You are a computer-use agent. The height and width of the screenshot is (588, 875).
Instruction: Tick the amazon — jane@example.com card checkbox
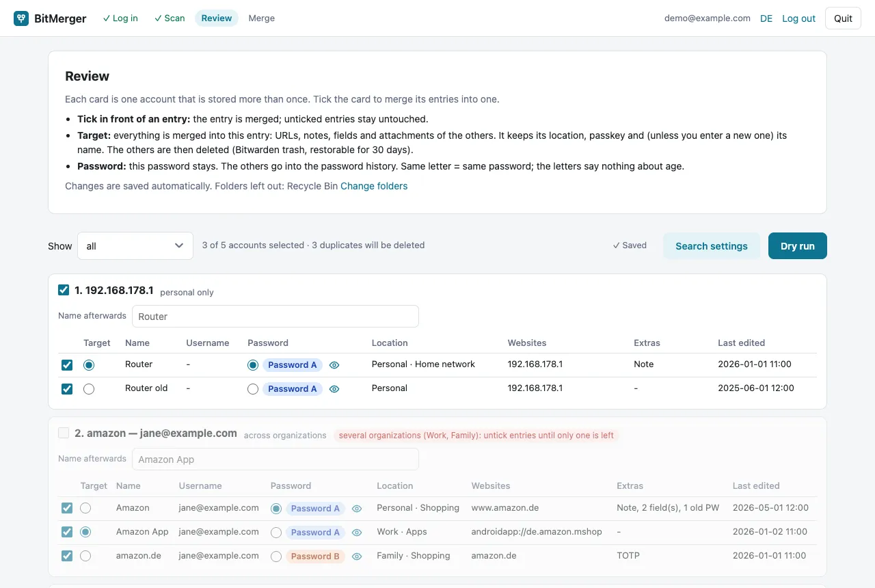click(64, 433)
